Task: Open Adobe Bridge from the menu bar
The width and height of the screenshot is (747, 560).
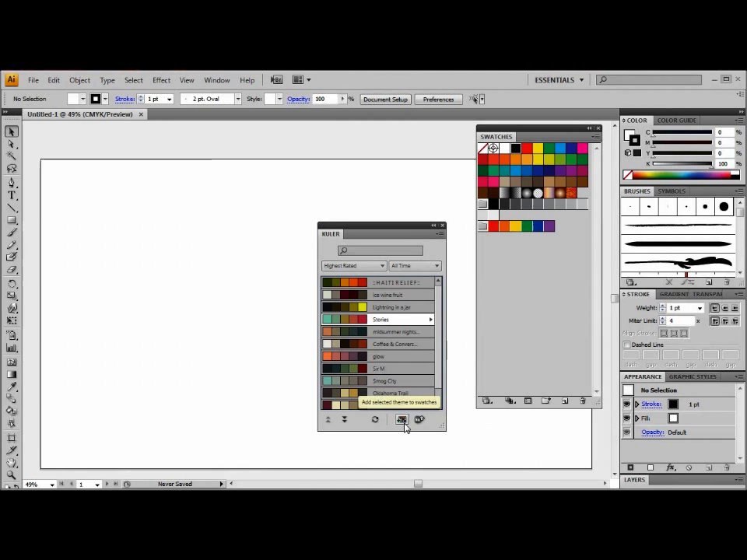Action: point(276,80)
